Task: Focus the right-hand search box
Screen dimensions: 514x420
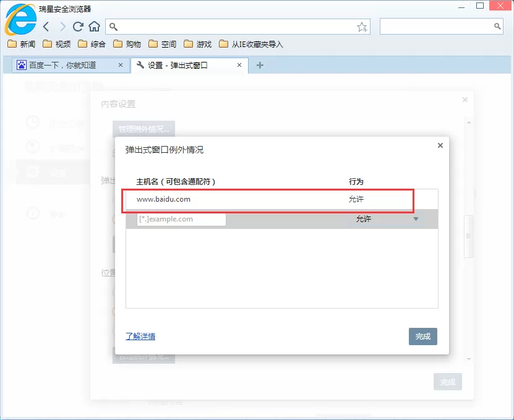Action: pos(441,26)
